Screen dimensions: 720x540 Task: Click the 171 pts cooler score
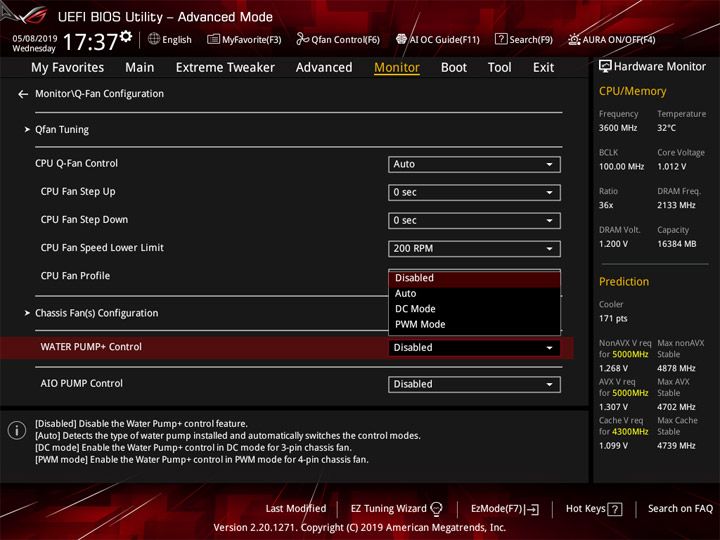tap(613, 319)
